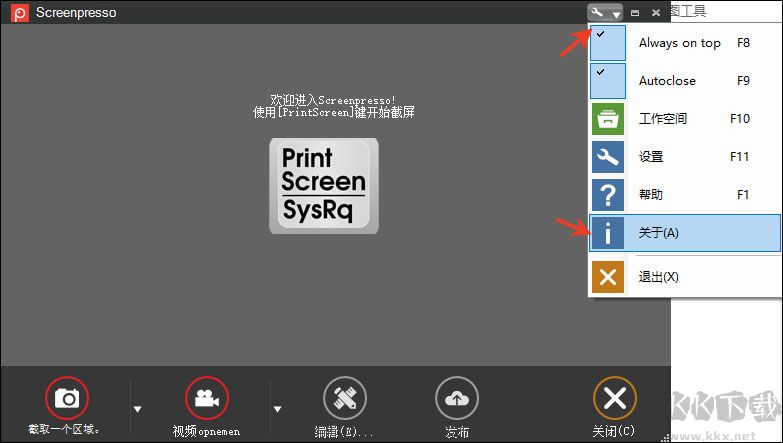Select 退出(X) to exit the app
Image resolution: width=783 pixels, height=443 pixels.
click(684, 277)
